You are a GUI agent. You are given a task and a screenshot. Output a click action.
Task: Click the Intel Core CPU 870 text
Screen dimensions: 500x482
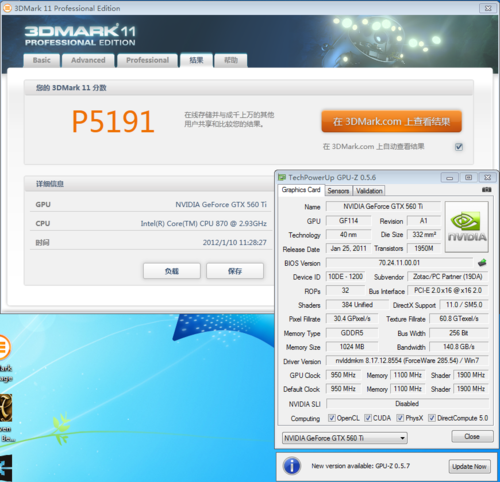coord(203,223)
